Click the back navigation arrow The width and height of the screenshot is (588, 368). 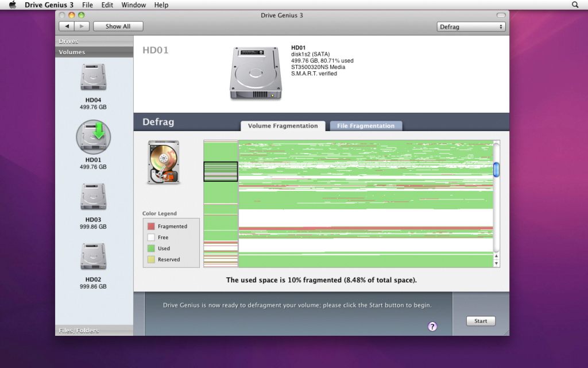click(68, 26)
